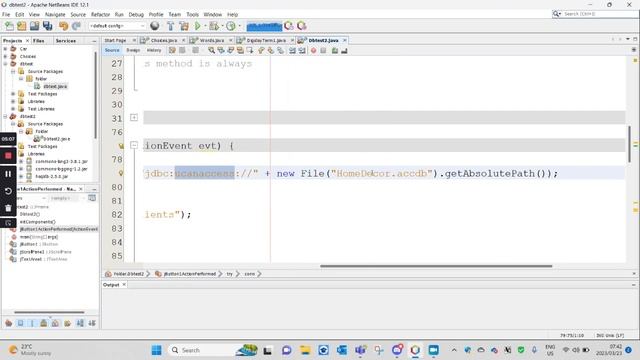Switch to the Choices.java editor tab
Image resolution: width=640 pixels, height=360 pixels.
[164, 40]
